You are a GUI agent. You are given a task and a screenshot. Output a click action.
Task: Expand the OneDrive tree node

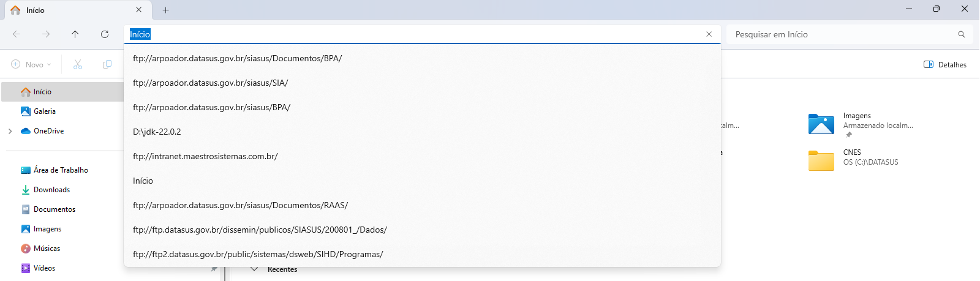(10, 131)
